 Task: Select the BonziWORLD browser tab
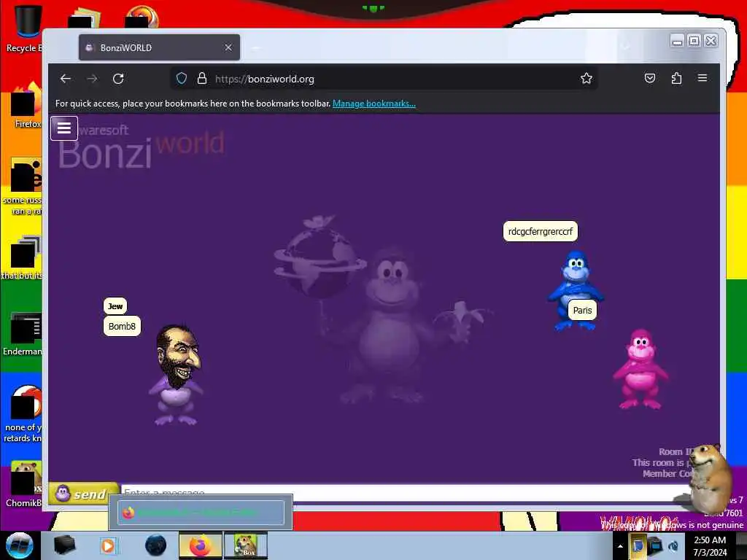point(159,47)
